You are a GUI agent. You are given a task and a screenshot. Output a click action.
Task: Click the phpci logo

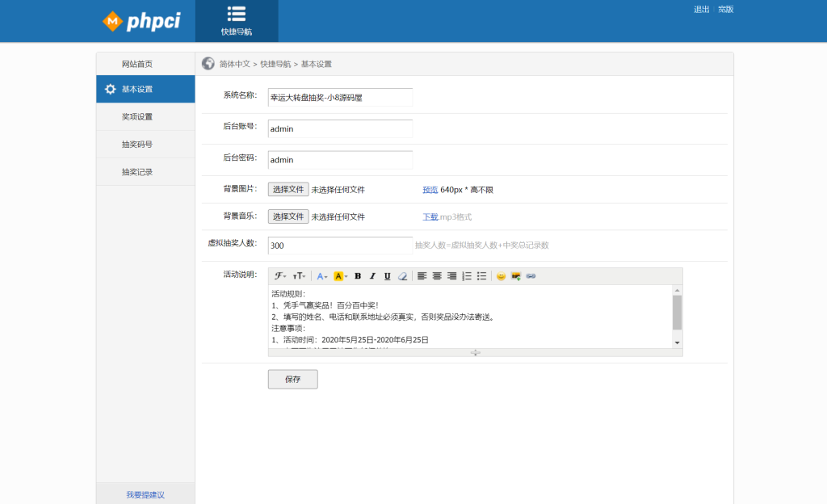[141, 21]
